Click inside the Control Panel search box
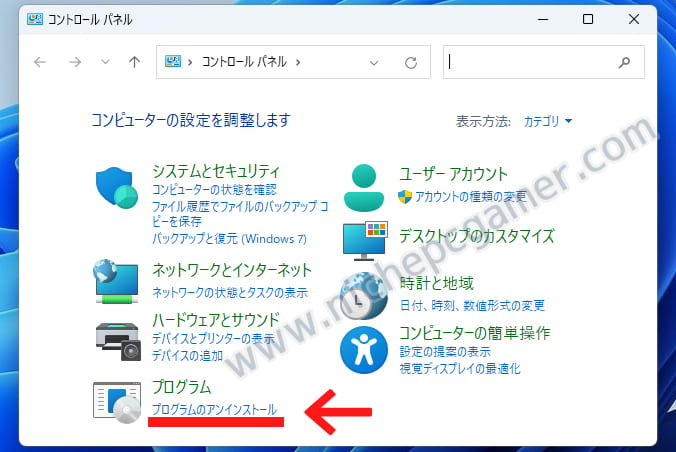 [530, 62]
